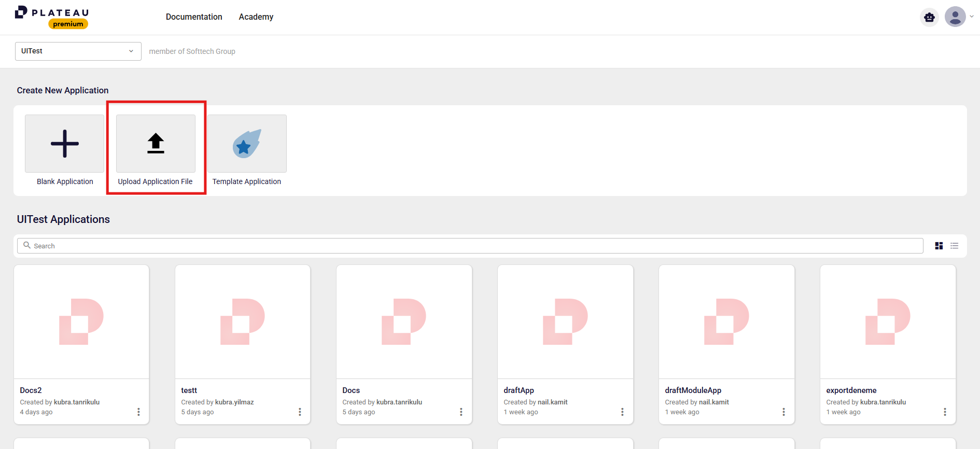Open the draftModuleApp application name
The height and width of the screenshot is (449, 980).
coord(693,390)
